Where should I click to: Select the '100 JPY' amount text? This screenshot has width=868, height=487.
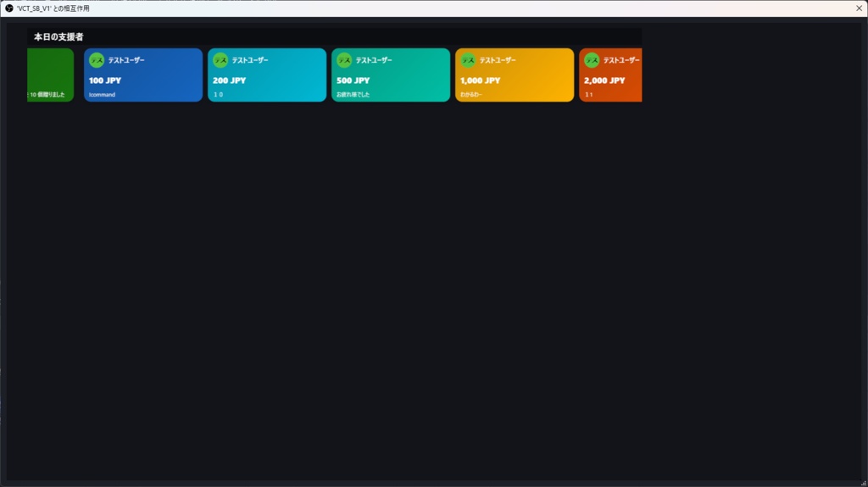point(104,80)
